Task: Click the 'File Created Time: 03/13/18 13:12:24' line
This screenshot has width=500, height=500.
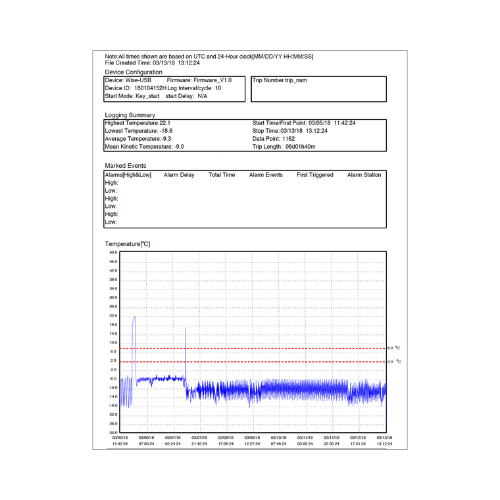Action: tap(152, 63)
